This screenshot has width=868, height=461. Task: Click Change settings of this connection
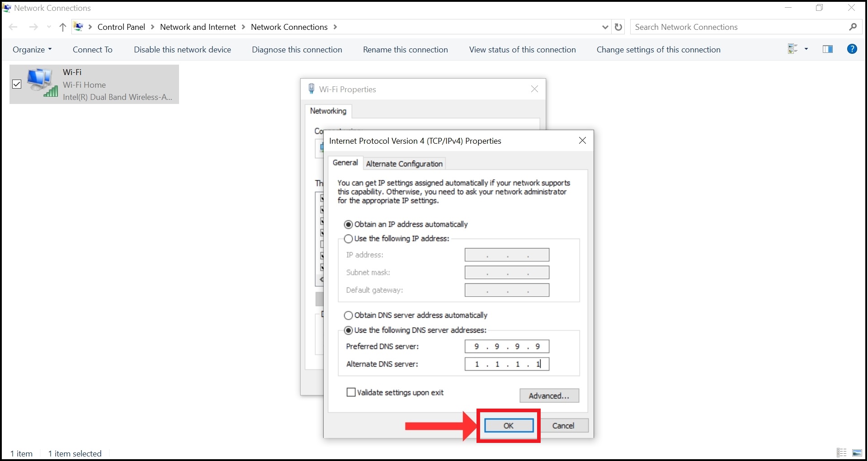[659, 50]
